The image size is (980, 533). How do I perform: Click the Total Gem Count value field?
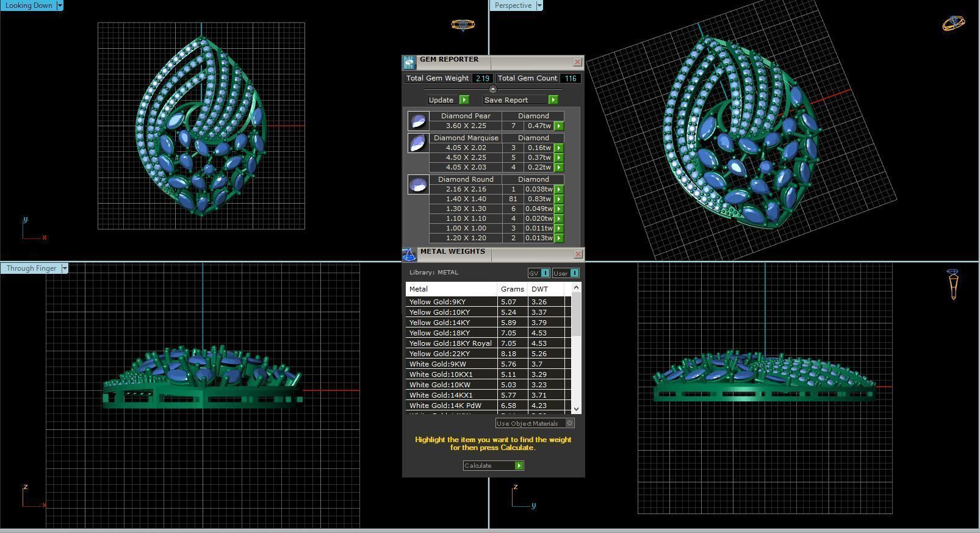(x=570, y=78)
